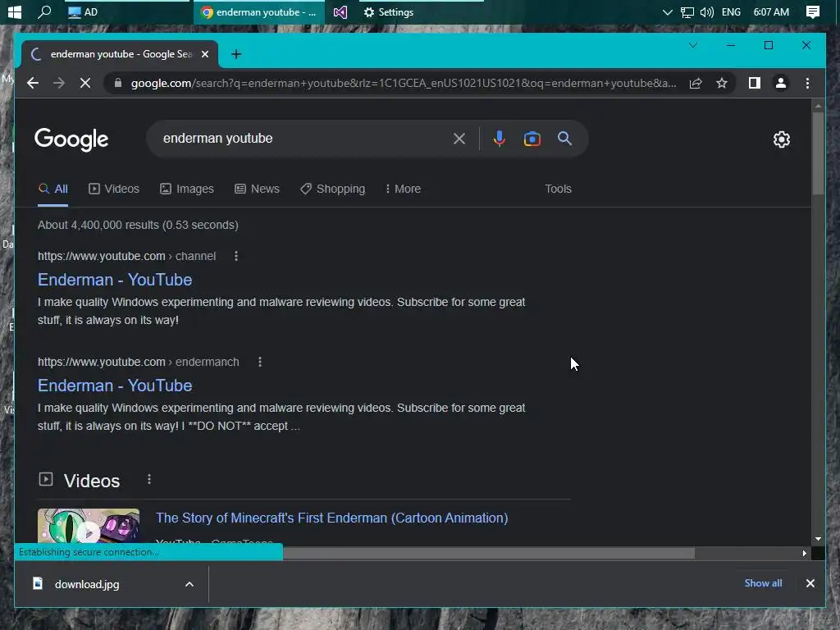The height and width of the screenshot is (630, 840).
Task: Change the ENG input language
Action: click(x=731, y=11)
